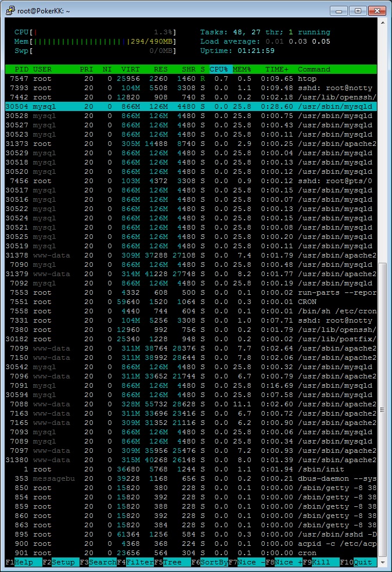Viewport: 392px width, 572px height.
Task: Open F2 Setup in footer
Action: click(65, 563)
